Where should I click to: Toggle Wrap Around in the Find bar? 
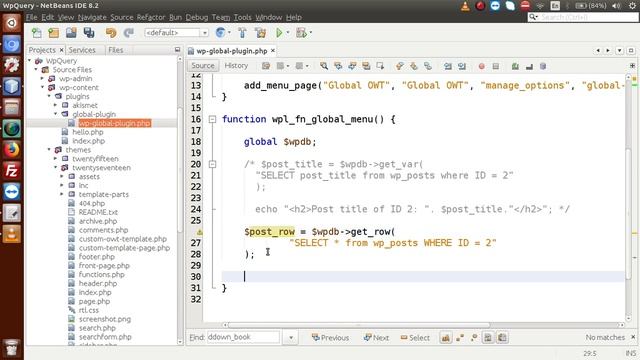(x=502, y=338)
